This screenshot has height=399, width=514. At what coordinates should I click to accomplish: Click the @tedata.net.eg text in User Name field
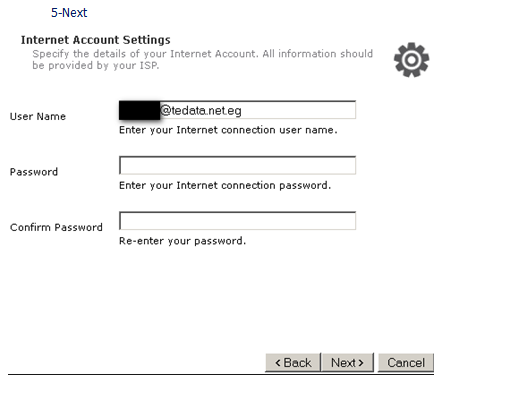pos(201,110)
